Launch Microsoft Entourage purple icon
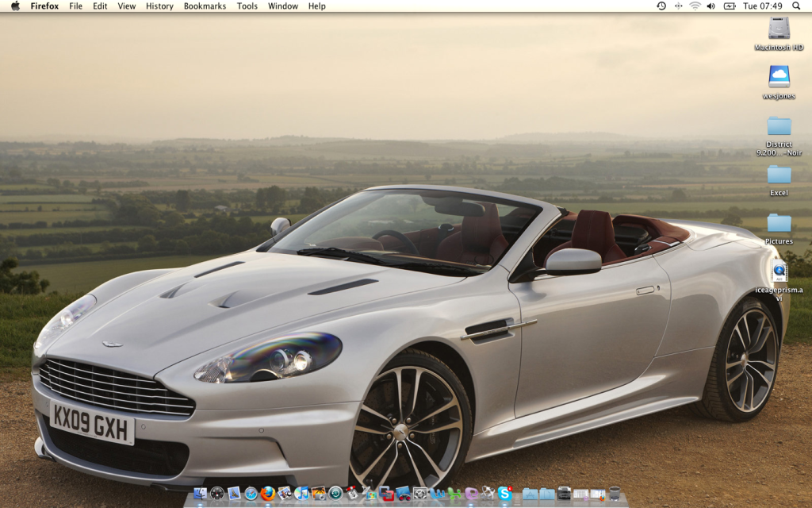This screenshot has height=508, width=812. pos(471,493)
